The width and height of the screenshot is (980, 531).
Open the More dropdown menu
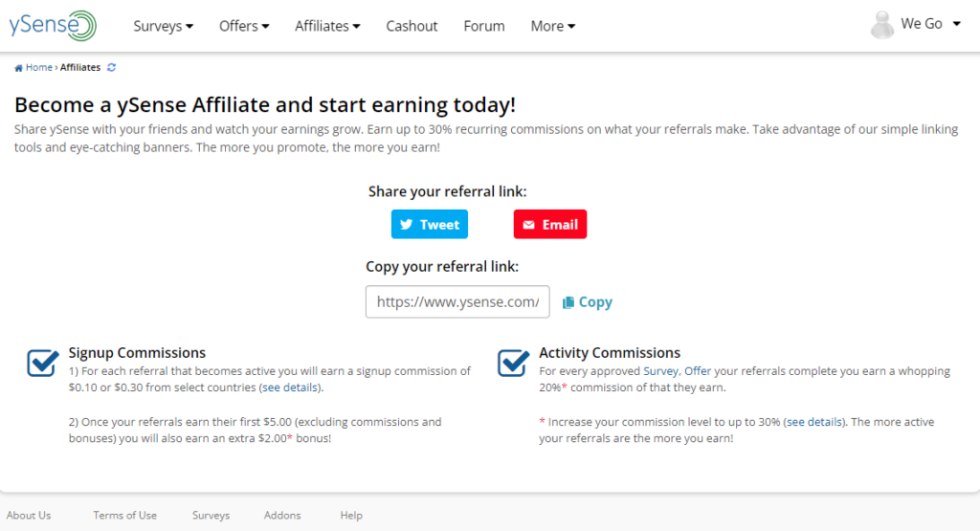[x=552, y=26]
